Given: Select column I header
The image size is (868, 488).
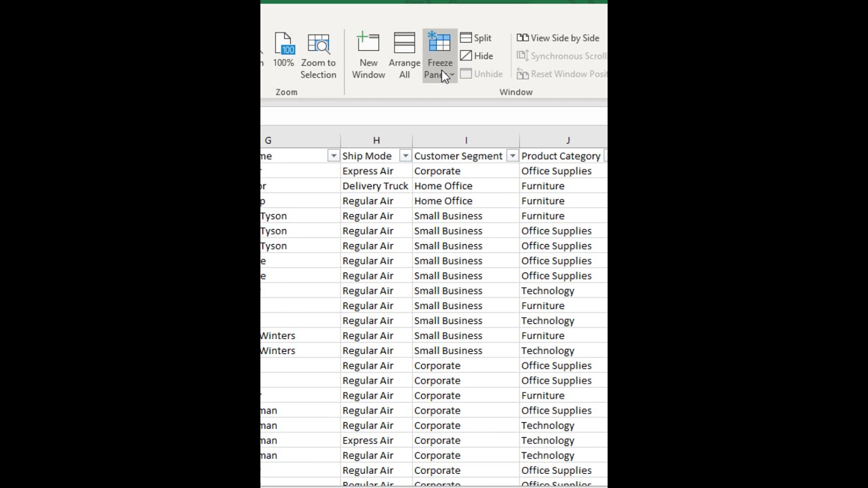Looking at the screenshot, I should (466, 140).
